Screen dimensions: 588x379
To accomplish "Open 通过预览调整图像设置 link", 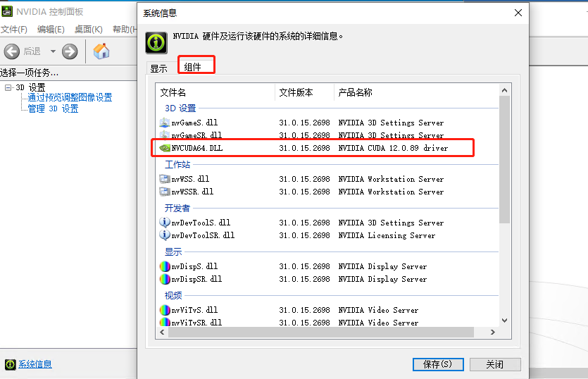I will pos(70,97).
